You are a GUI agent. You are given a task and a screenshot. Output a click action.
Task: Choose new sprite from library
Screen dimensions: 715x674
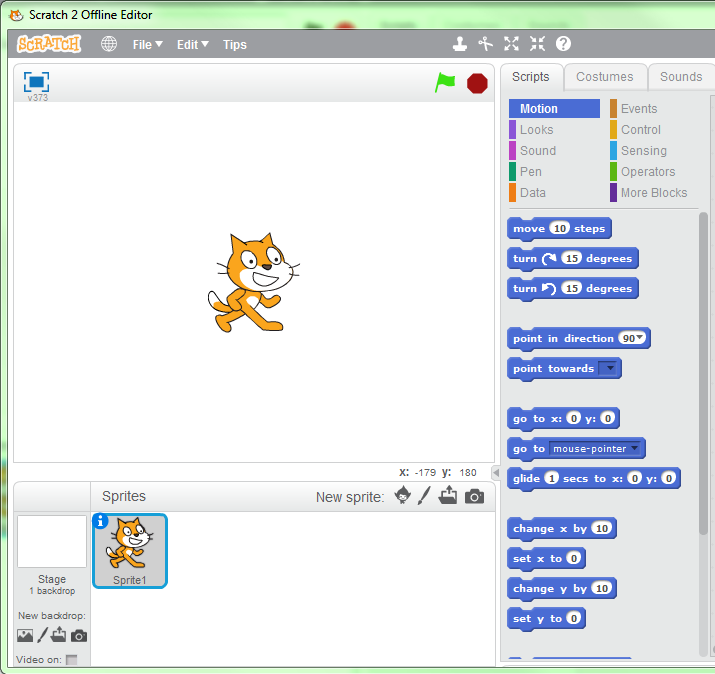coord(403,495)
